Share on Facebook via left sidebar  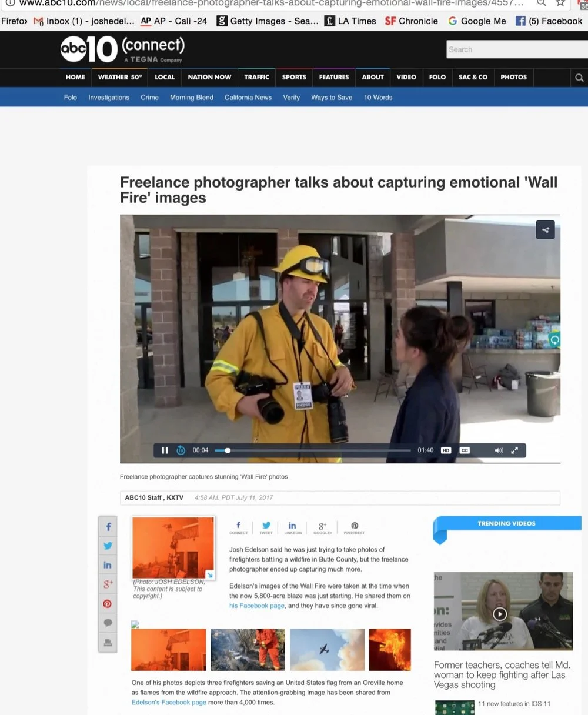click(x=108, y=527)
